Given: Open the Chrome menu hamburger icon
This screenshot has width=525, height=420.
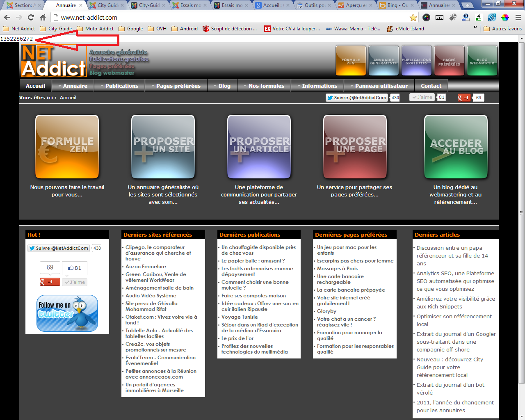Looking at the screenshot, I should click(518, 17).
